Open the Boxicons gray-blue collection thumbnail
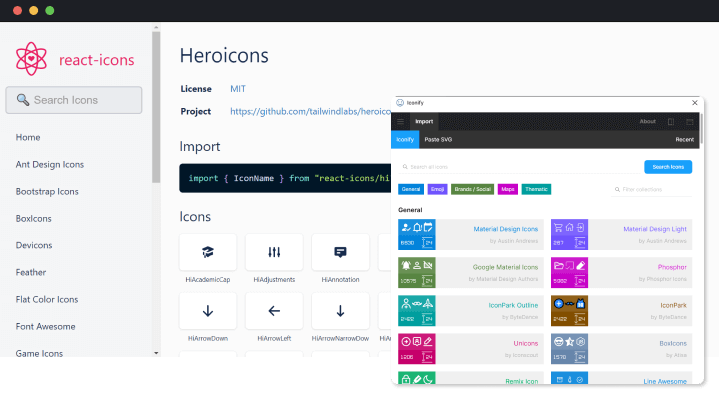Viewport: 719px width, 398px height. (569, 348)
